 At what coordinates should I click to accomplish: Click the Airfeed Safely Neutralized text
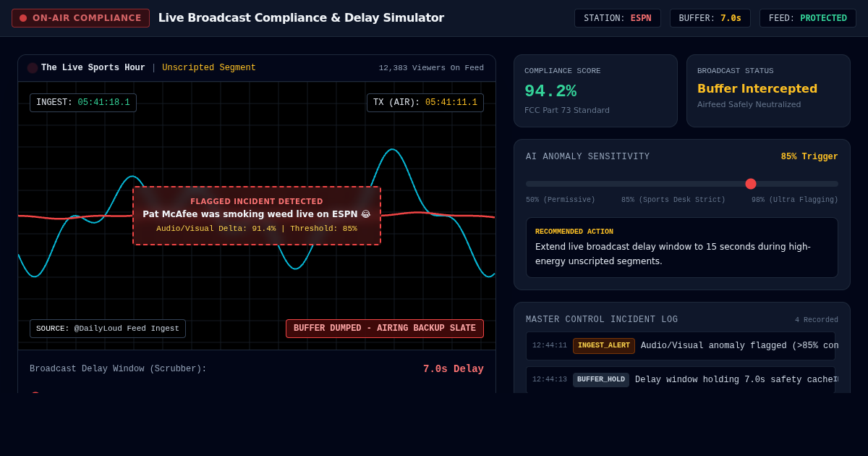pos(749,105)
